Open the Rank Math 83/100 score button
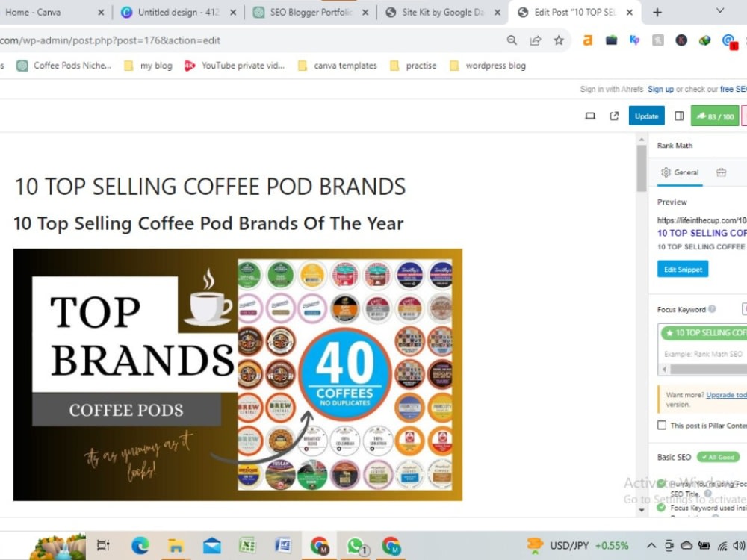Screen dimensions: 747x560 pyautogui.click(x=715, y=116)
